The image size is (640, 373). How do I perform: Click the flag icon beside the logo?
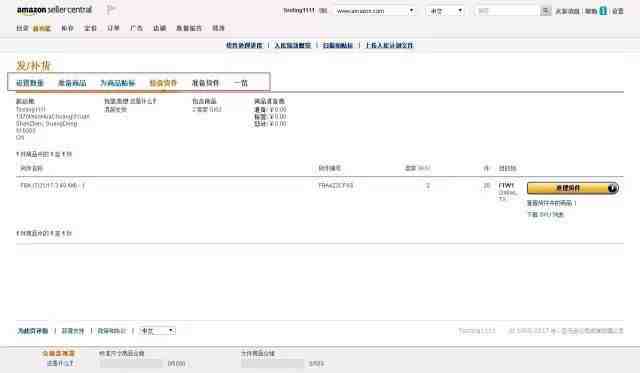click(111, 10)
